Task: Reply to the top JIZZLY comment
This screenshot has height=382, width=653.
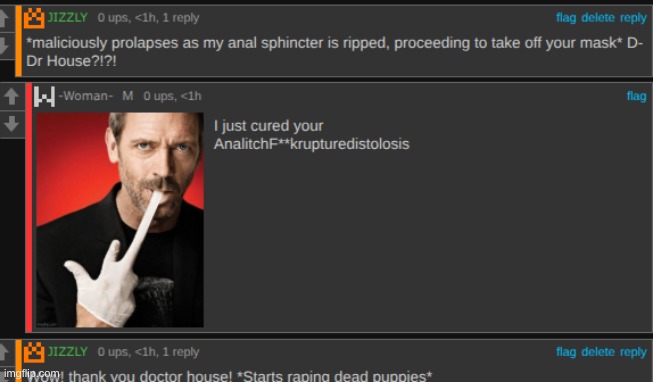Action: (633, 18)
